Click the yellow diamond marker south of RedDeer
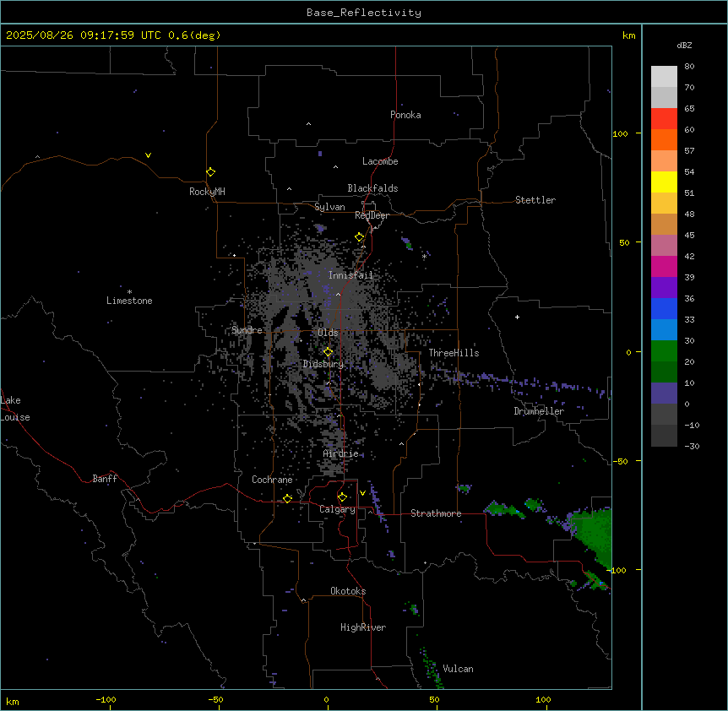The image size is (728, 711). tap(360, 237)
